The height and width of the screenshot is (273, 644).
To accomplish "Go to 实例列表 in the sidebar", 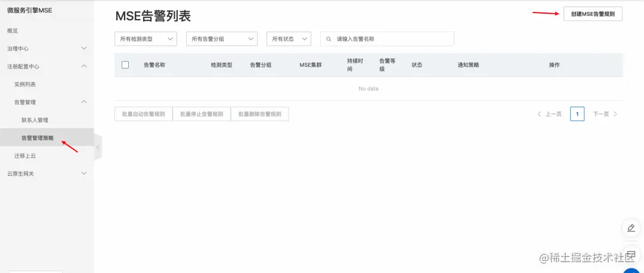I will point(25,84).
